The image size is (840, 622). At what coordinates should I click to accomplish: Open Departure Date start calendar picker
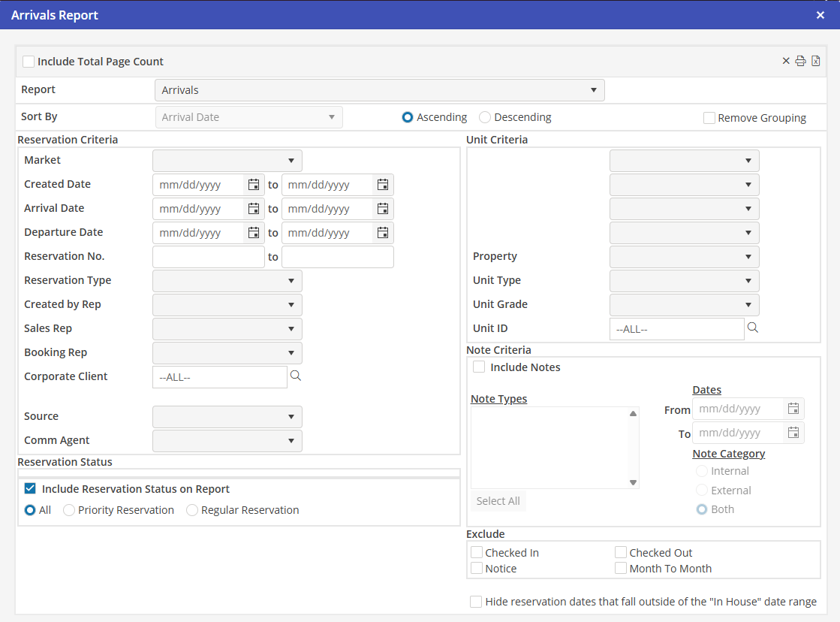254,233
